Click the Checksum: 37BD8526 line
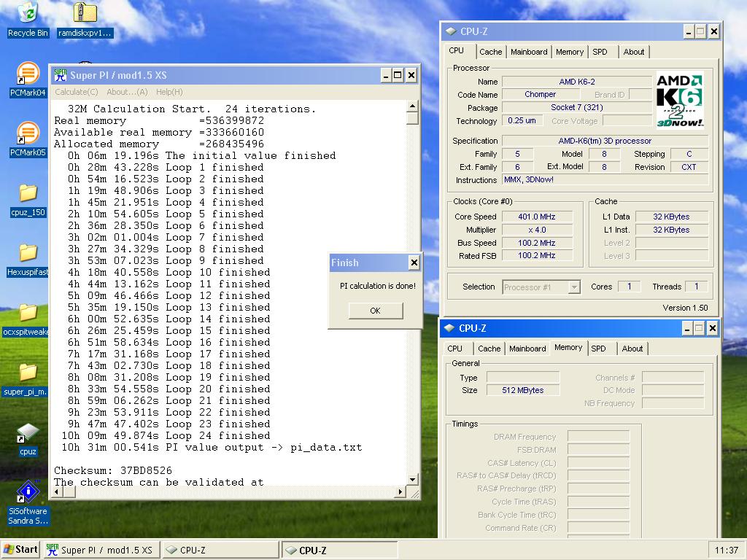Screen dimensions: 747x560 [113, 470]
